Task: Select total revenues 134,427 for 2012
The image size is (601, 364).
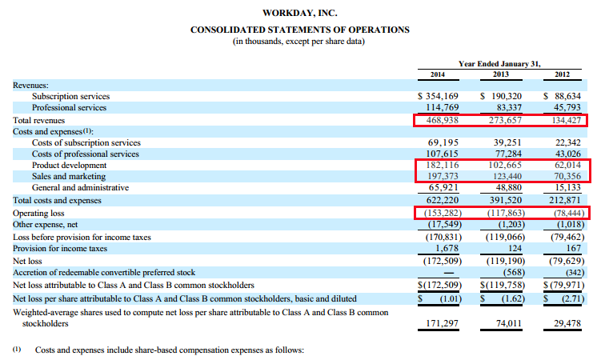Action: pos(567,120)
